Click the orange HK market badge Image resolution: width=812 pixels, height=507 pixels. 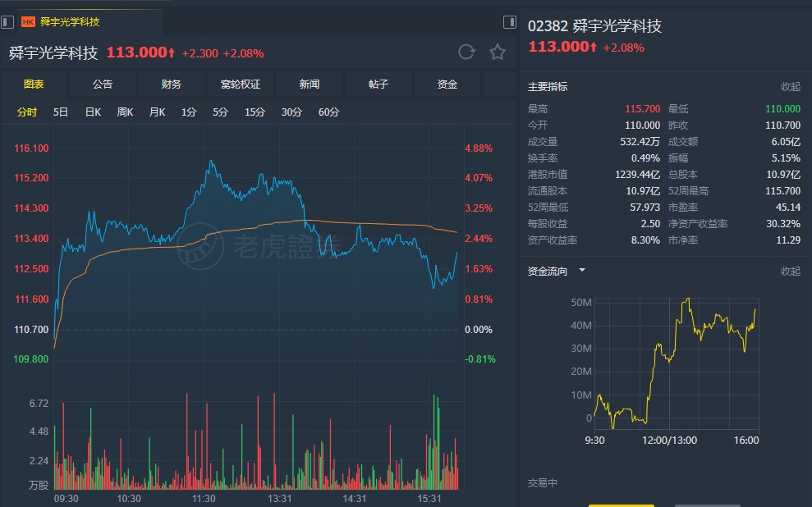[x=28, y=22]
